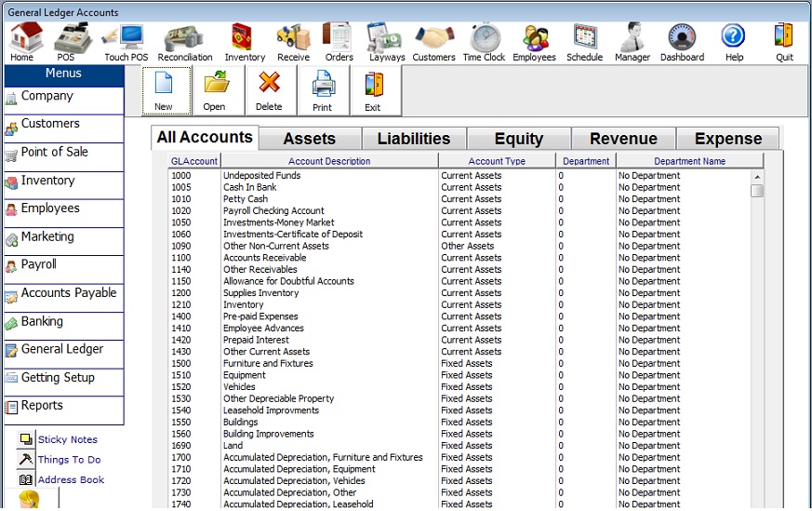The width and height of the screenshot is (812, 511).
Task: Open the Schedule calendar icon
Action: pyautogui.click(x=585, y=42)
